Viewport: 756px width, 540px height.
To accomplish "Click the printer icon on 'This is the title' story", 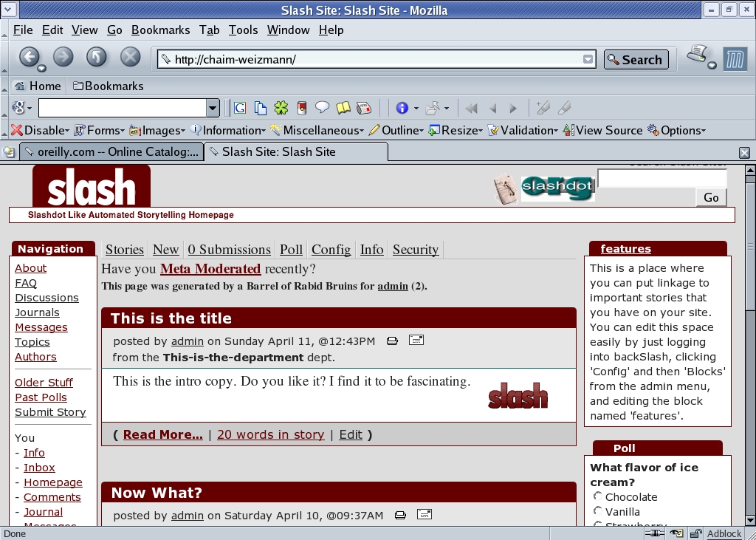I will click(x=392, y=341).
